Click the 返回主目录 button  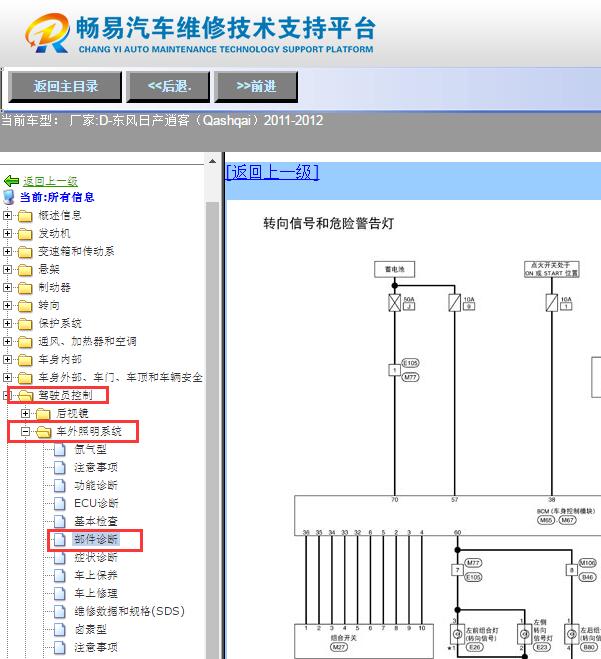[65, 87]
